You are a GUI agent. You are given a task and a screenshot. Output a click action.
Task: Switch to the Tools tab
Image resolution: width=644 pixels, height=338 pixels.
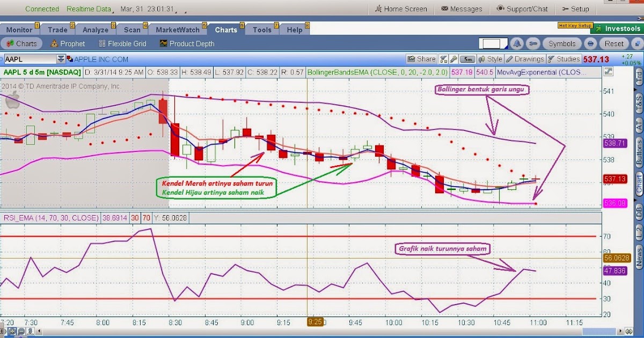tap(262, 30)
